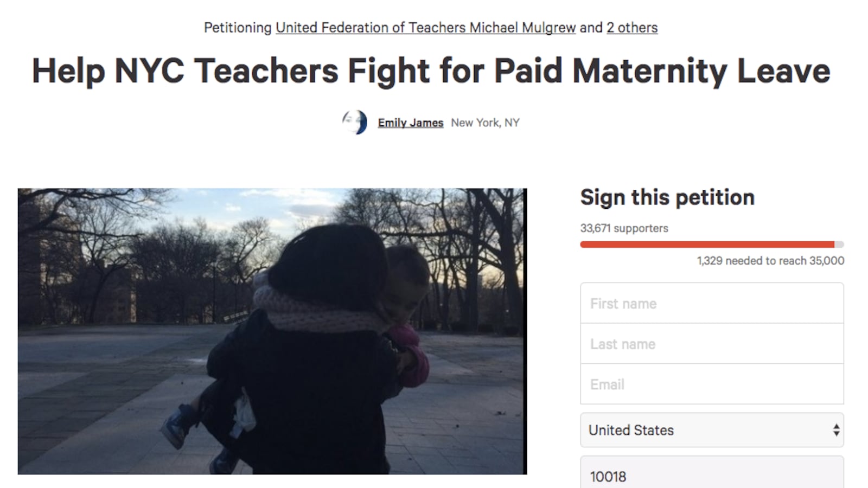Screen dimensions: 868x488
Task: Click the "Petitioning" label text
Action: (238, 28)
